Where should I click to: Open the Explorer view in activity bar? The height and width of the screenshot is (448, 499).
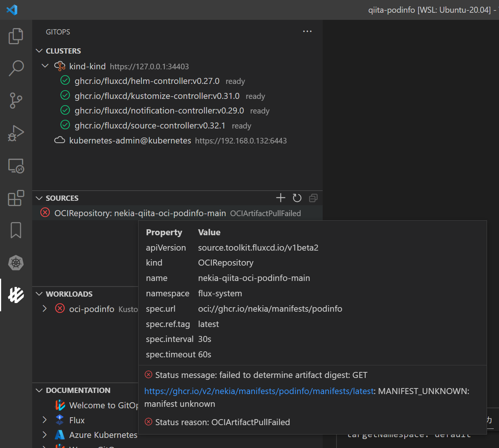point(16,36)
